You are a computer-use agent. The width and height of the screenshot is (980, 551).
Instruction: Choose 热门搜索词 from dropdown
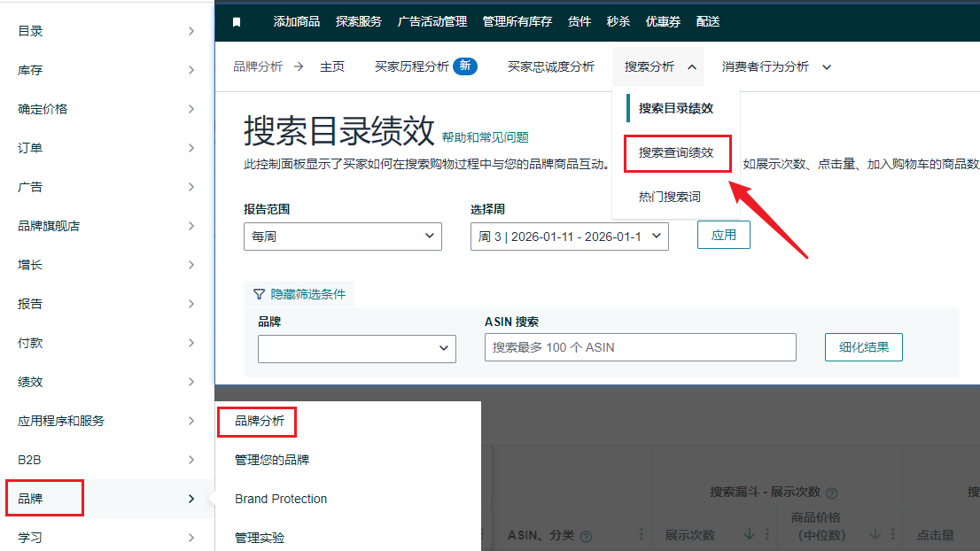(x=669, y=197)
